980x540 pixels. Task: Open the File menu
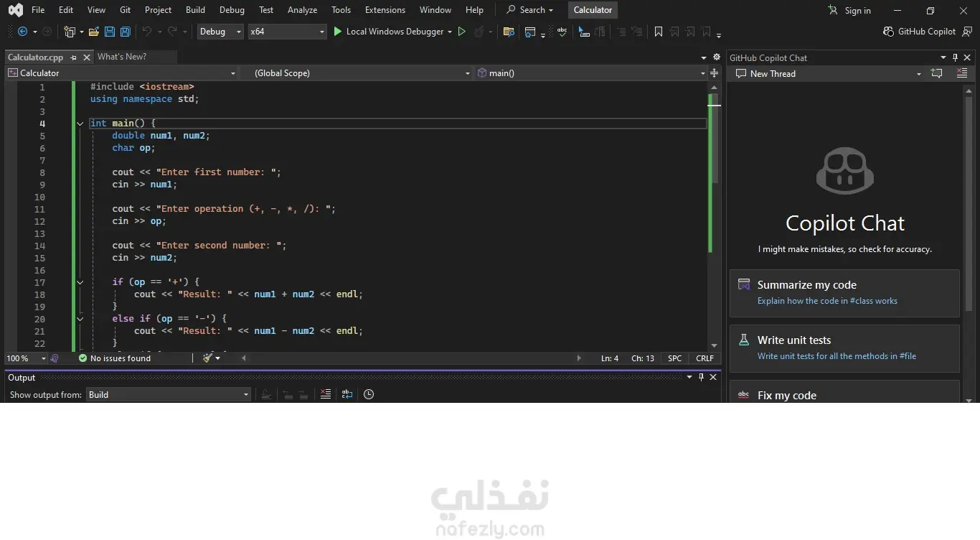coord(38,10)
